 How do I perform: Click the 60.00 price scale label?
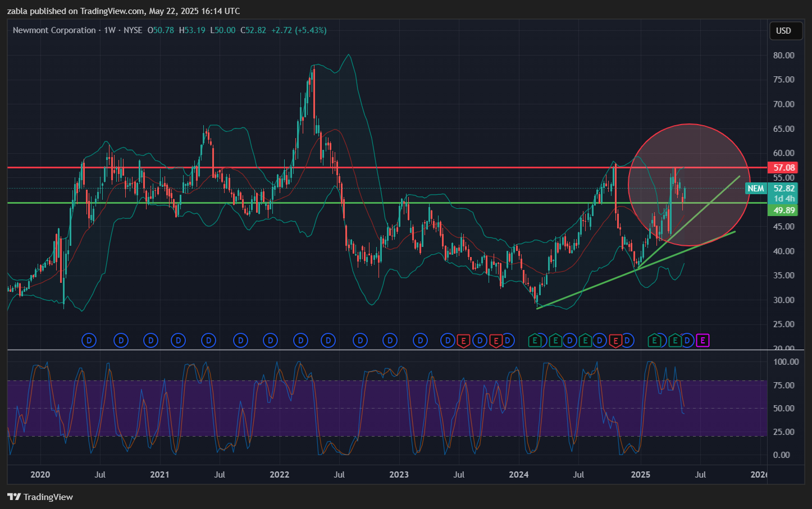(784, 153)
